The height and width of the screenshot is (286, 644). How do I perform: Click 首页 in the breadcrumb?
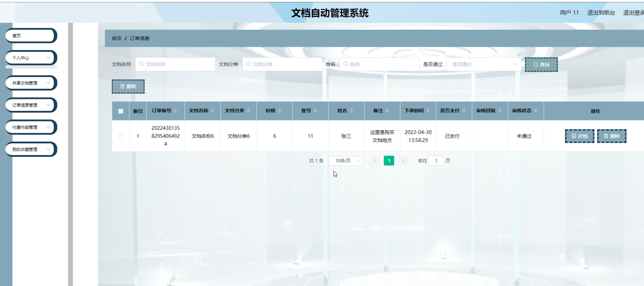117,38
